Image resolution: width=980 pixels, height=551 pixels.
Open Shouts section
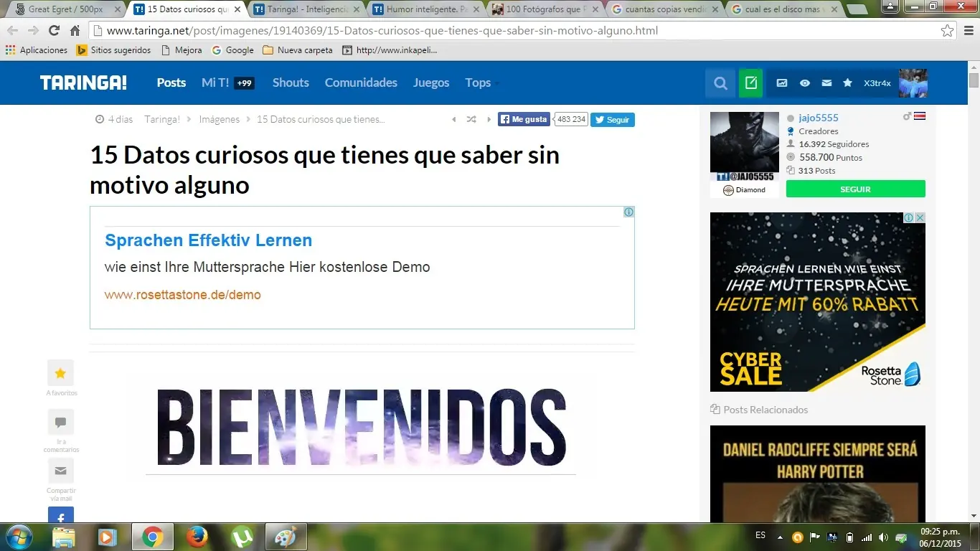291,83
